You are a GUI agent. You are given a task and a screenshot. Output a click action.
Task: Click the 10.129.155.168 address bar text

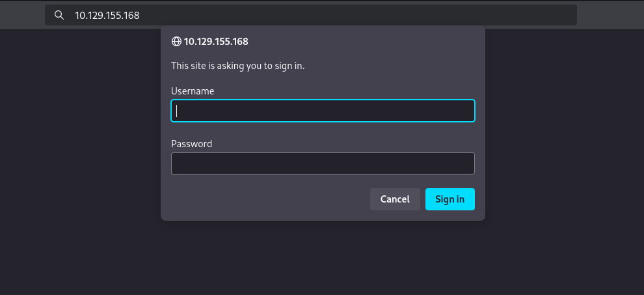107,15
